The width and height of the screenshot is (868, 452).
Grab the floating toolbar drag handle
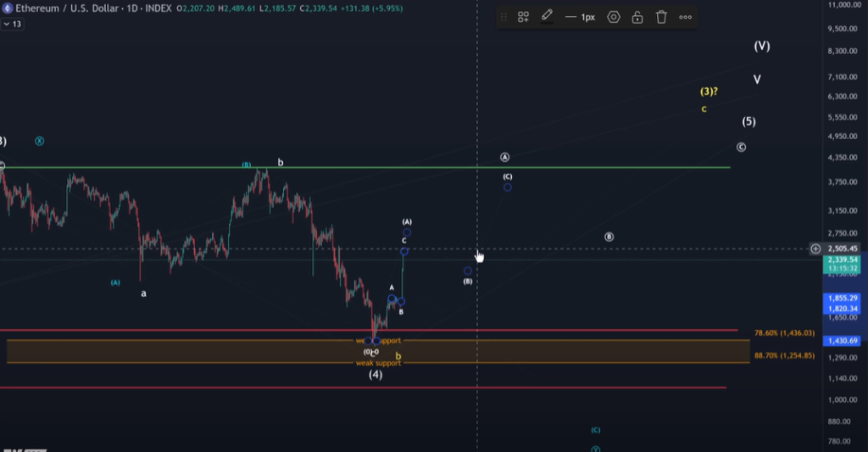tap(504, 17)
